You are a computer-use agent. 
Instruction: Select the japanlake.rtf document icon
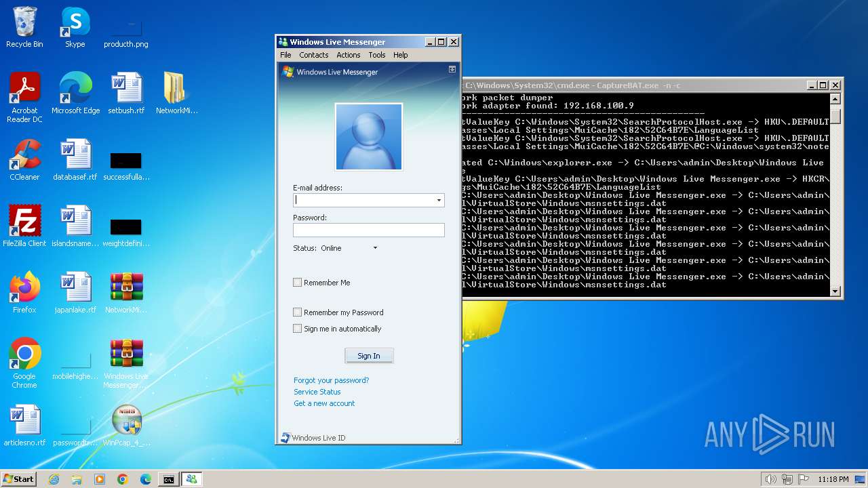[75, 292]
